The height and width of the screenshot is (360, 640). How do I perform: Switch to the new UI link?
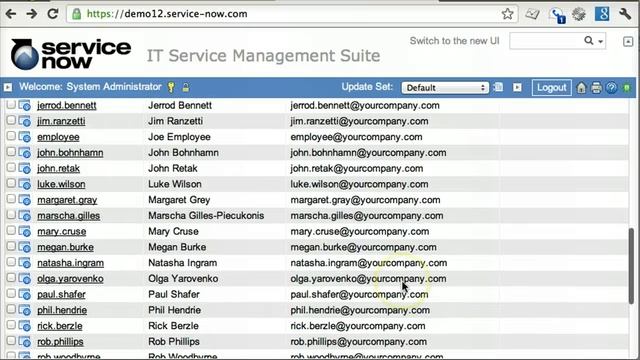(x=454, y=41)
